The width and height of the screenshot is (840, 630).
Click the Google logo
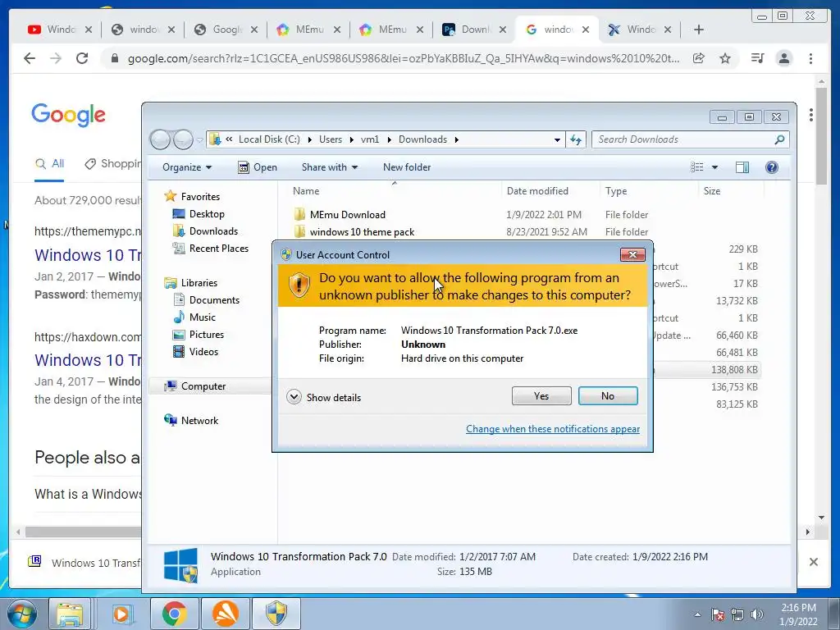point(68,115)
